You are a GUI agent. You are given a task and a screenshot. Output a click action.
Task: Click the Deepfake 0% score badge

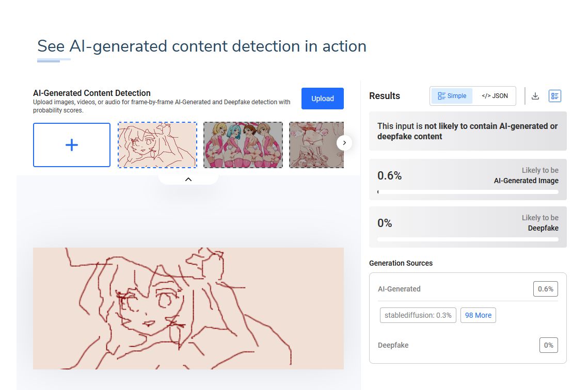549,345
